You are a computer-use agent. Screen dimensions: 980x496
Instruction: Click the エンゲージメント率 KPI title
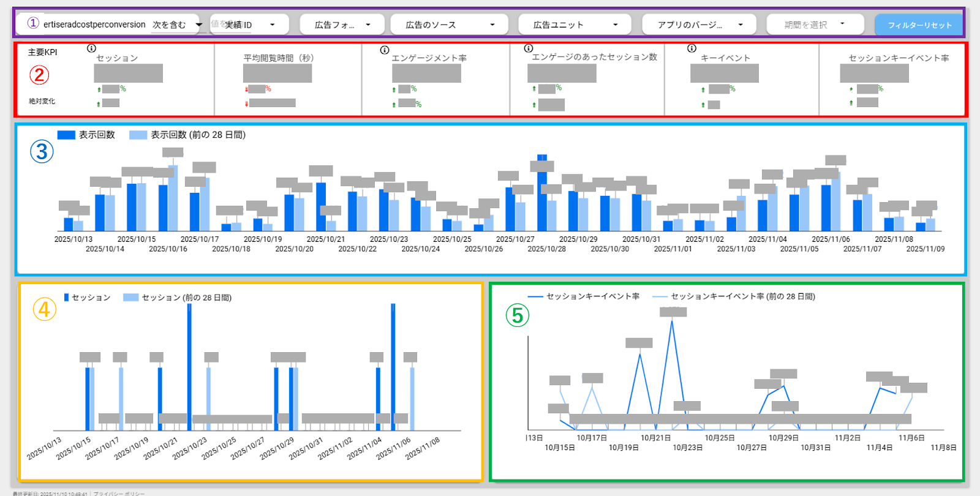(x=429, y=58)
